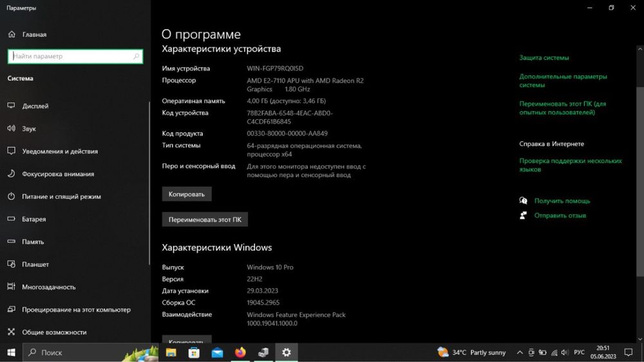
Task: Click the 4,00 ГБ memory value
Action: click(x=286, y=100)
